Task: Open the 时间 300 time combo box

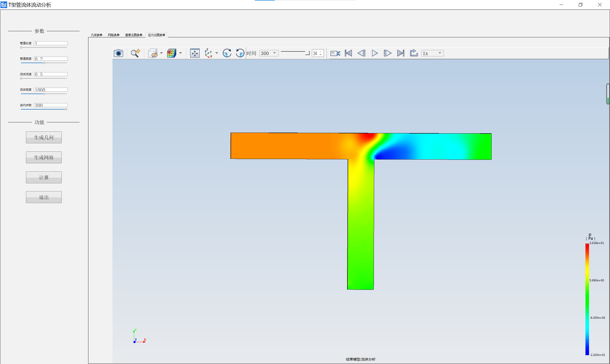Action: pyautogui.click(x=269, y=53)
